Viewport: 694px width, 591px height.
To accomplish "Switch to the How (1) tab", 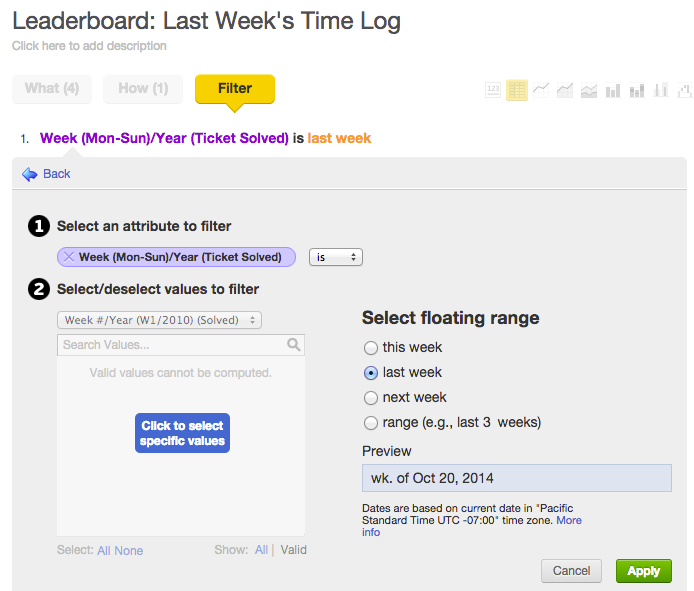I will 143,89.
